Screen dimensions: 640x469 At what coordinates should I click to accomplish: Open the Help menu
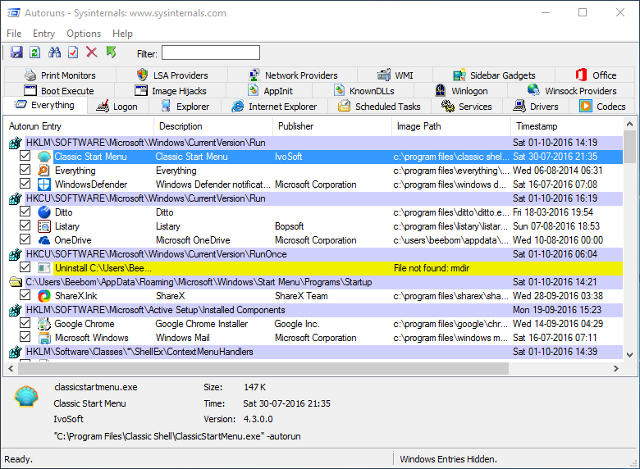[x=122, y=33]
